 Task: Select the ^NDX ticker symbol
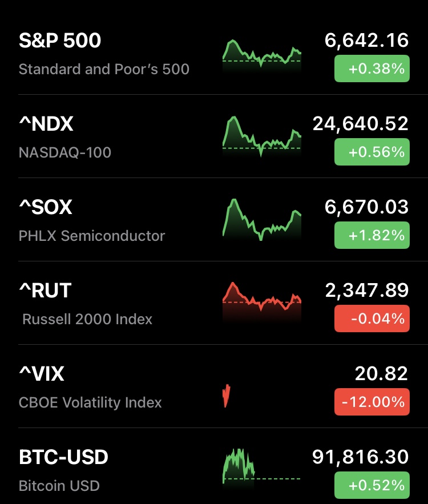46,124
